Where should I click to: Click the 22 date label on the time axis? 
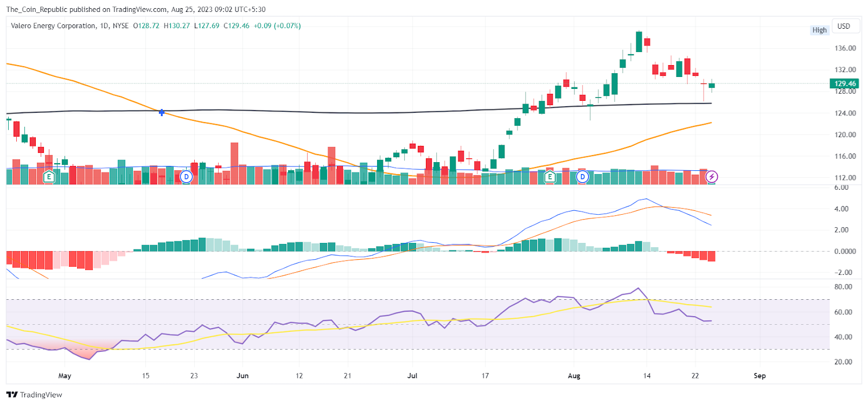pyautogui.click(x=695, y=376)
